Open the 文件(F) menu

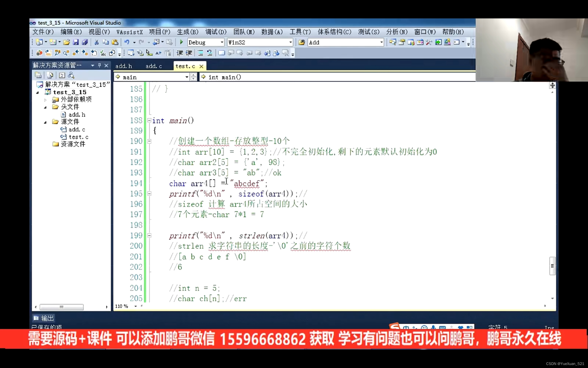pos(43,32)
